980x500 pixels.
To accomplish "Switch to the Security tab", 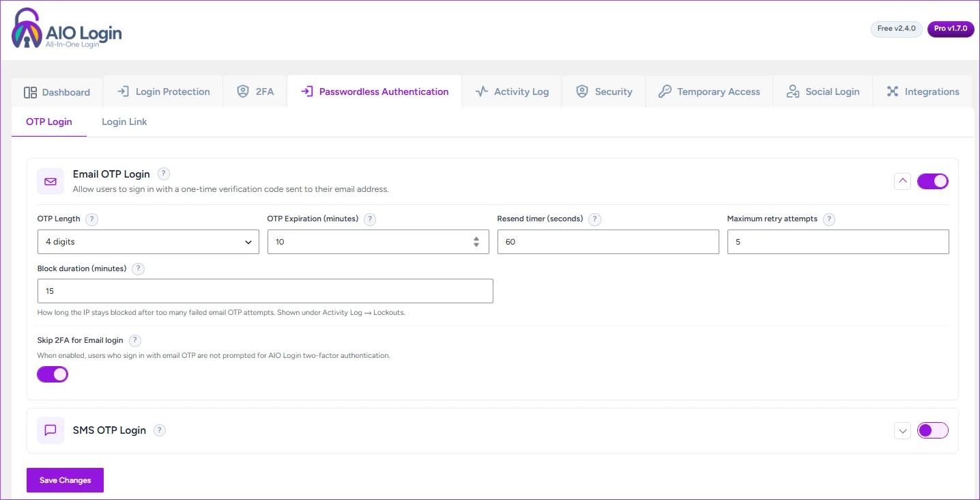I will tap(604, 92).
